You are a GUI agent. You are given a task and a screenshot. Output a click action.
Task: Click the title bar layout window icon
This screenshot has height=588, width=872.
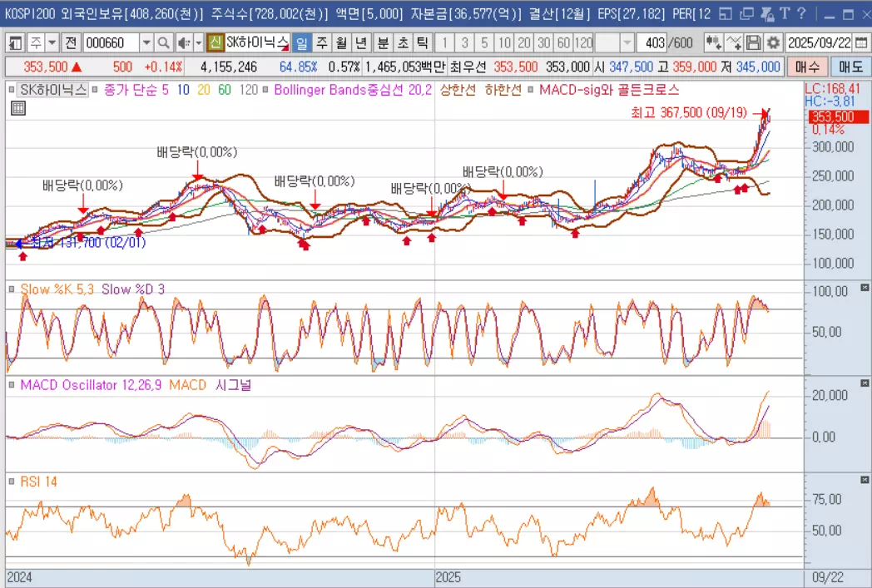pos(725,14)
